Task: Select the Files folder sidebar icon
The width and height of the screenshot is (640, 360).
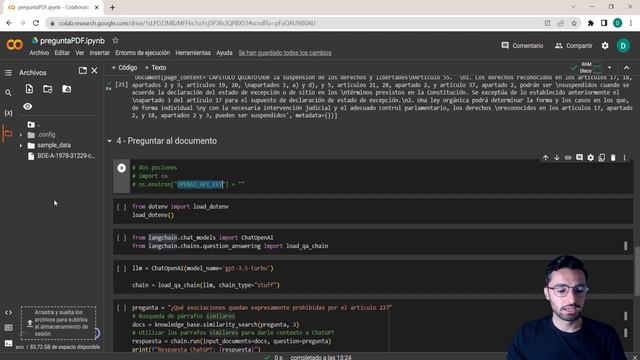Action: coord(8,133)
